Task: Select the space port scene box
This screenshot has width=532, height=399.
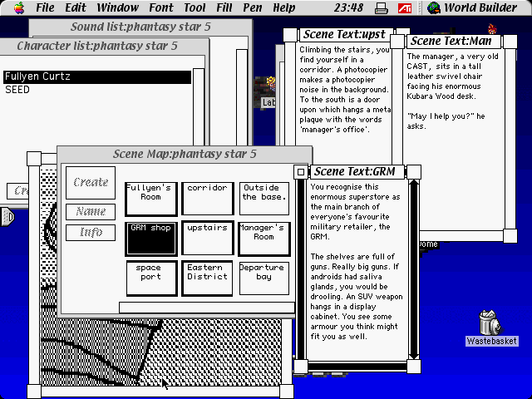Action: (151, 278)
